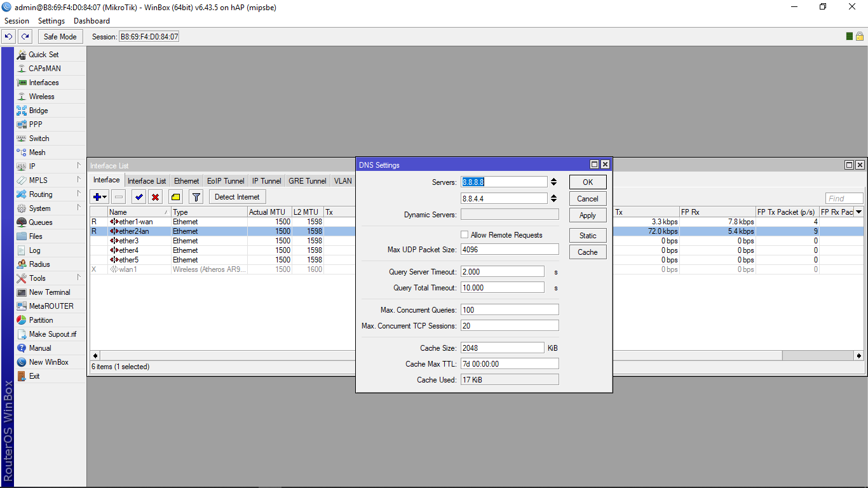Launch New Terminal from sidebar
Viewport: 868px width, 488px height.
(x=50, y=292)
